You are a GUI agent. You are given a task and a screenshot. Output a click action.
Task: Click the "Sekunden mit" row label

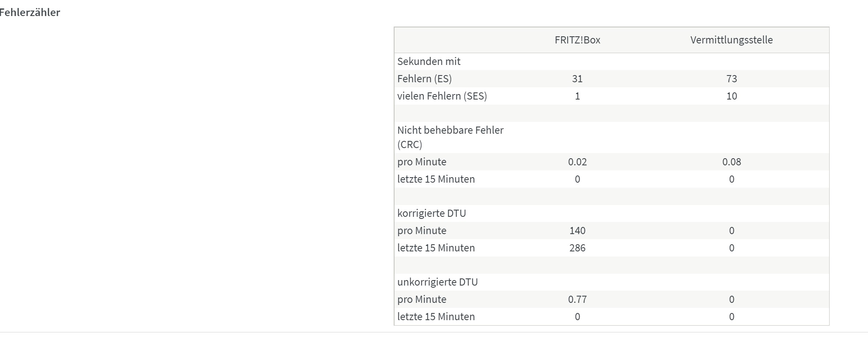coord(429,62)
